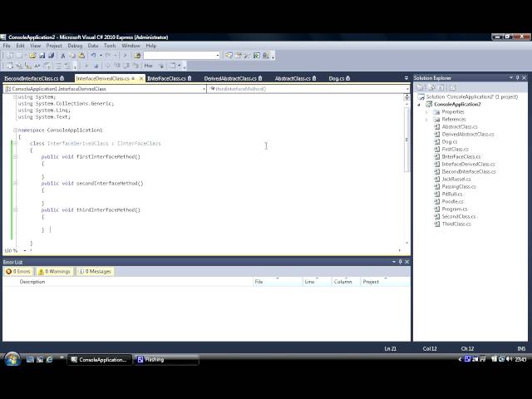532x399 pixels.
Task: Open Internet Explorer from quick launch
Action: tap(50, 359)
